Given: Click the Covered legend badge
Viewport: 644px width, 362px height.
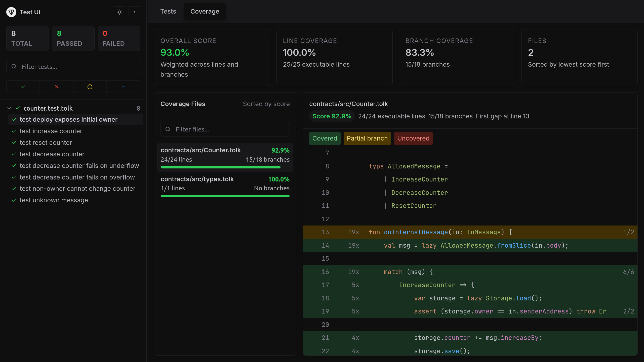Looking at the screenshot, I should tap(325, 139).
